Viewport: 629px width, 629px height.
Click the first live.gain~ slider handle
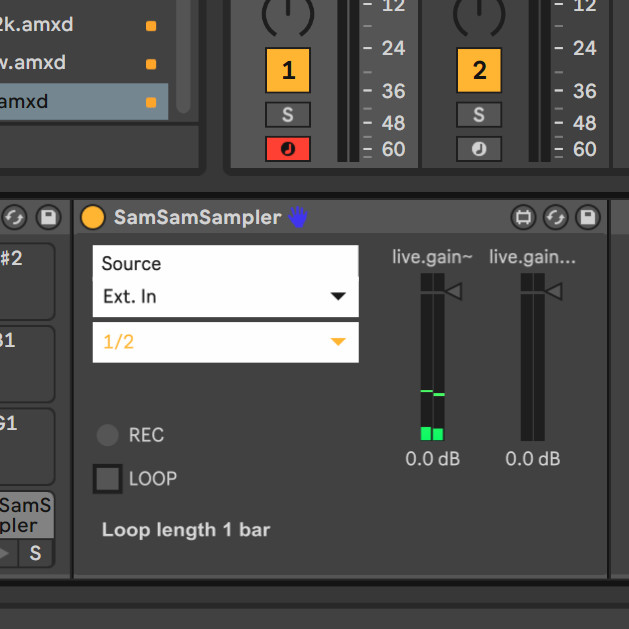tap(453, 291)
